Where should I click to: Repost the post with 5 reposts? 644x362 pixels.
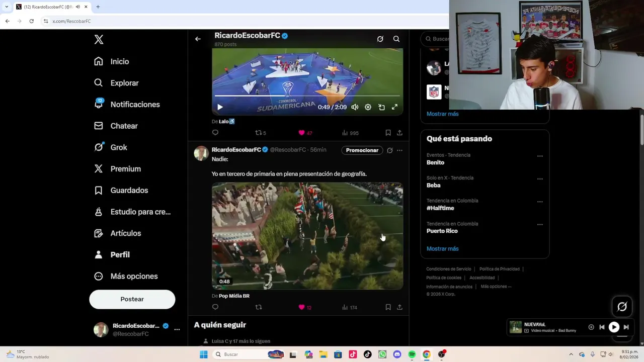(261, 133)
